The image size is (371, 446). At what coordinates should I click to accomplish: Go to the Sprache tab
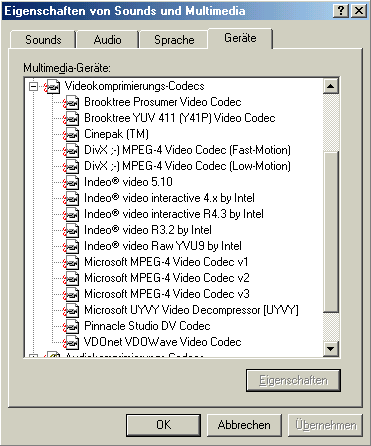click(x=174, y=40)
